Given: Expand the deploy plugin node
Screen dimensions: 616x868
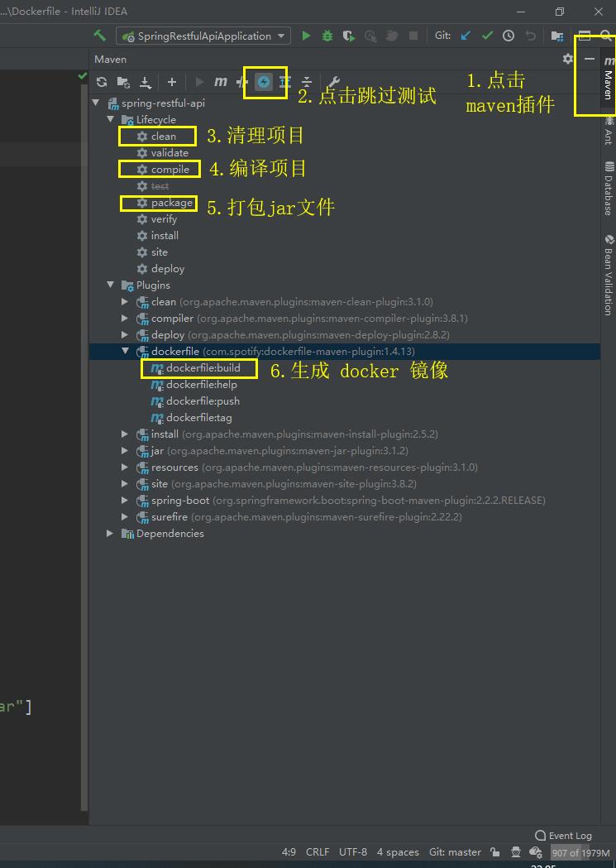Looking at the screenshot, I should click(125, 335).
